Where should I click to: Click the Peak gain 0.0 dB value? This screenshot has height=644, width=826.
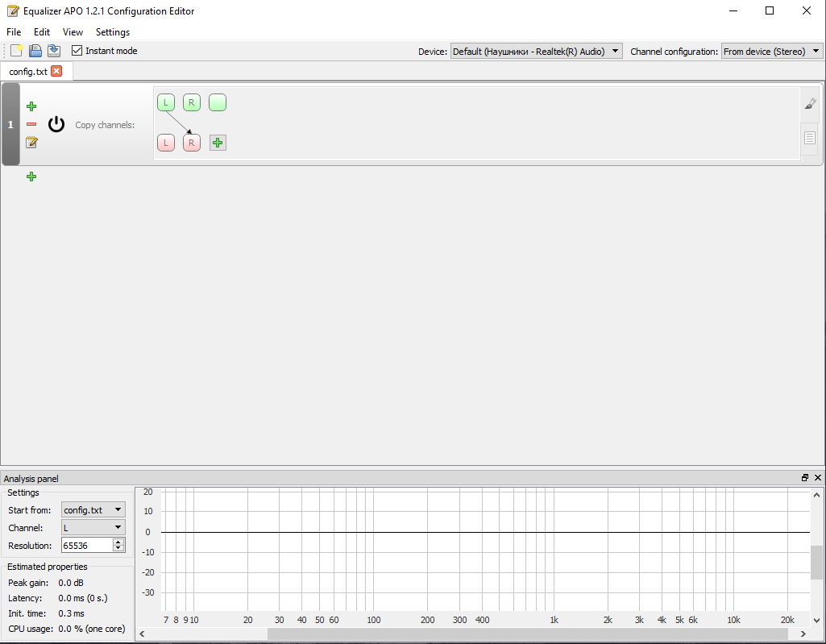click(x=71, y=583)
